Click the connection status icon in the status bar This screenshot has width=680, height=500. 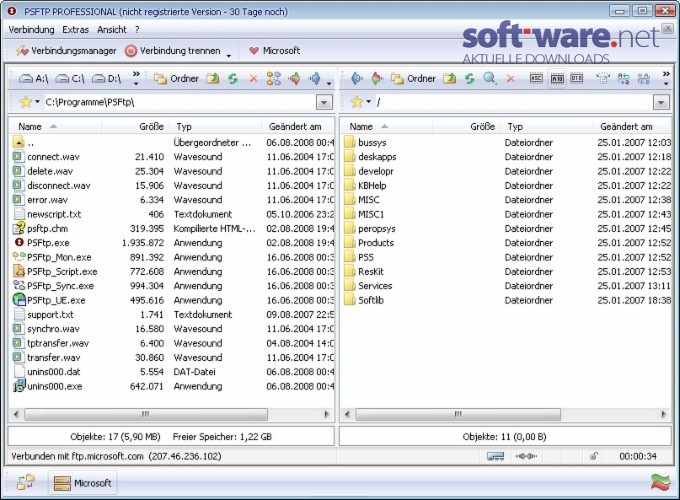click(x=496, y=456)
